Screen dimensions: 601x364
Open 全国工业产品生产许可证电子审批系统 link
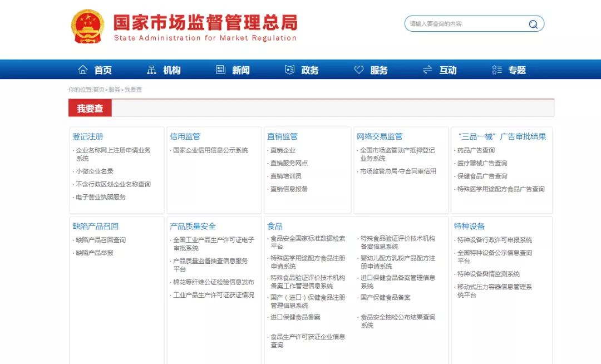coord(214,244)
